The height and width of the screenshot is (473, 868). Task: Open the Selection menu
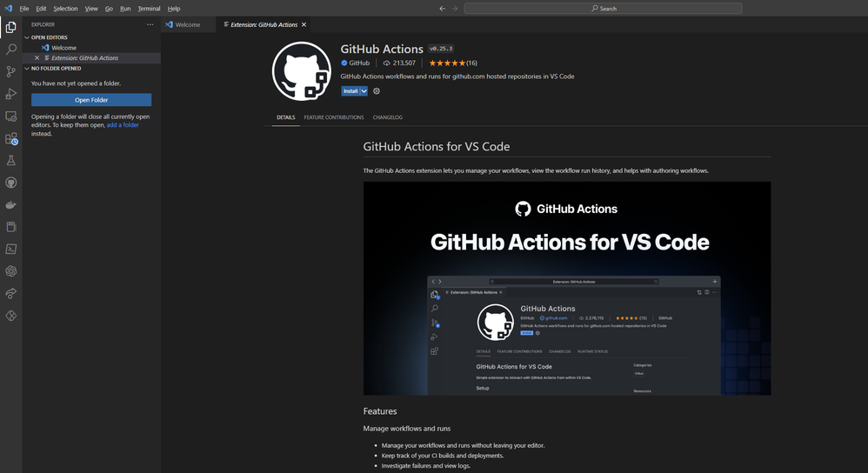65,9
